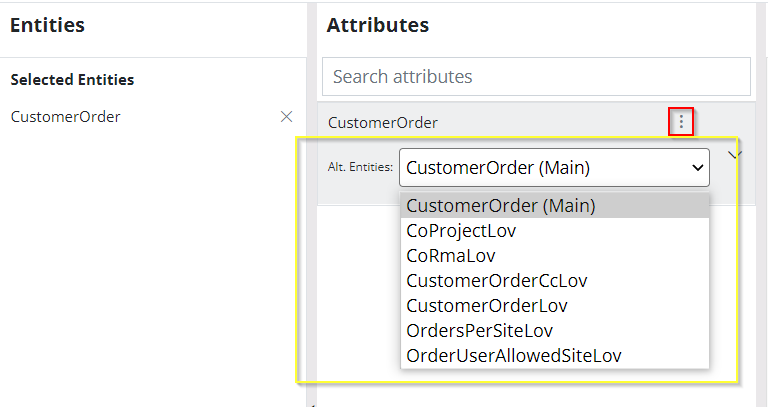Click the Alt. Entities label

pos(360,168)
